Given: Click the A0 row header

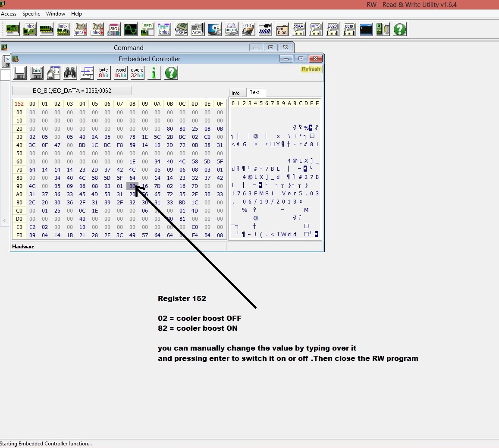Looking at the screenshot, I should click(19, 194).
